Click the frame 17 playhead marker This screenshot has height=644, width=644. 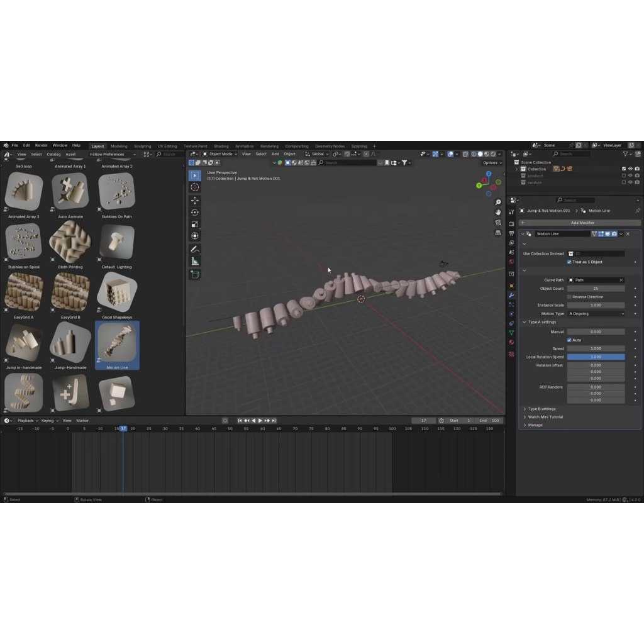pyautogui.click(x=123, y=428)
